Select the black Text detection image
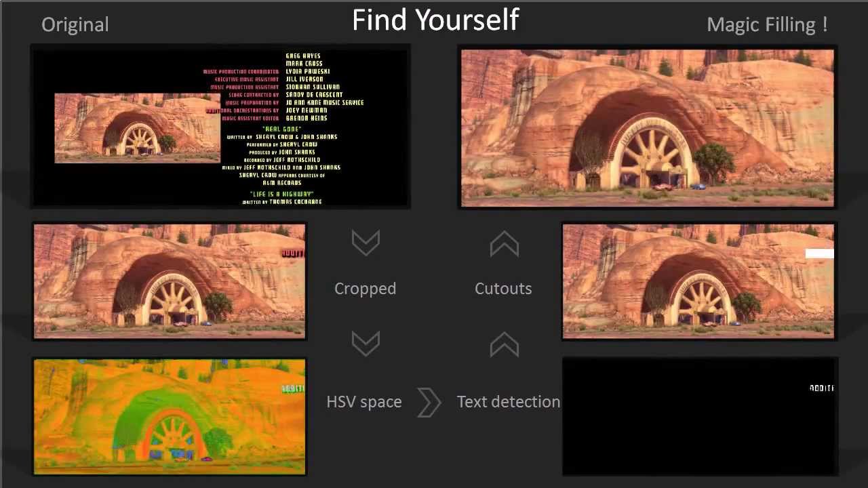 pyautogui.click(x=699, y=417)
